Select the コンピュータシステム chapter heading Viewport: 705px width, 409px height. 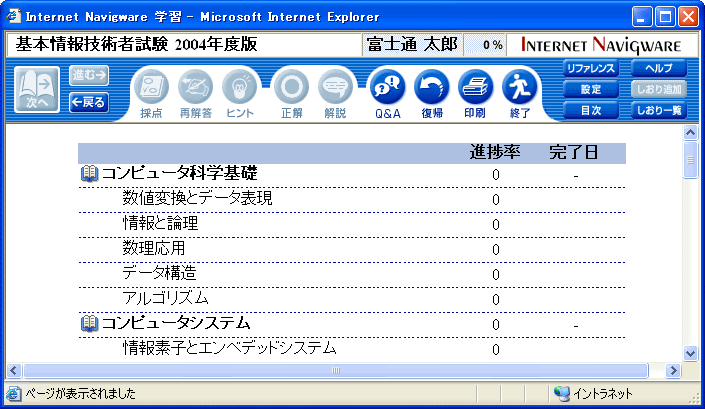(176, 323)
